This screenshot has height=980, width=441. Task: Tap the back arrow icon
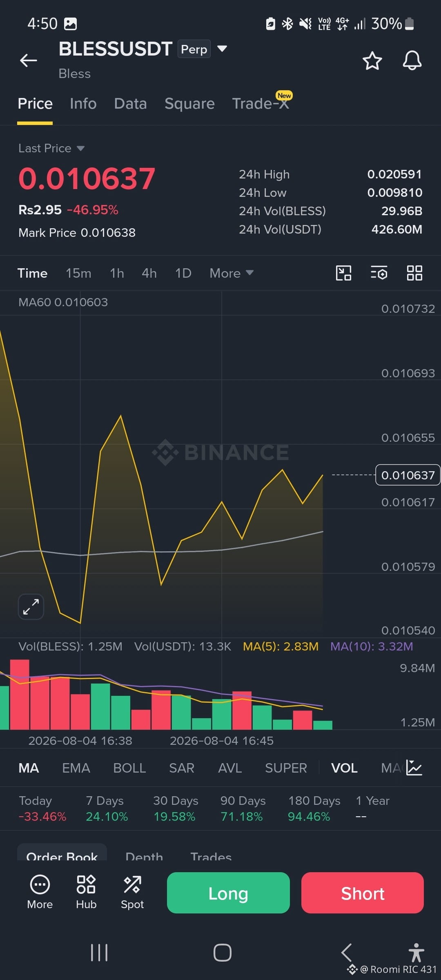[x=28, y=60]
